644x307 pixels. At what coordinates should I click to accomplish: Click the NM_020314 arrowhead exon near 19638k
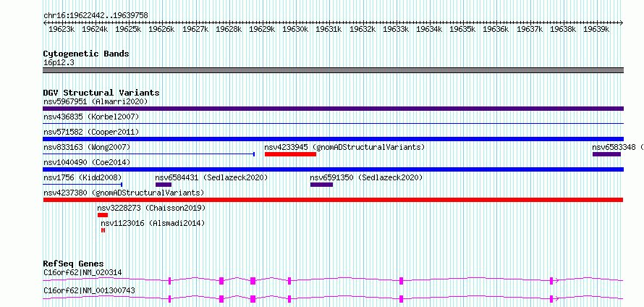[x=551, y=281]
